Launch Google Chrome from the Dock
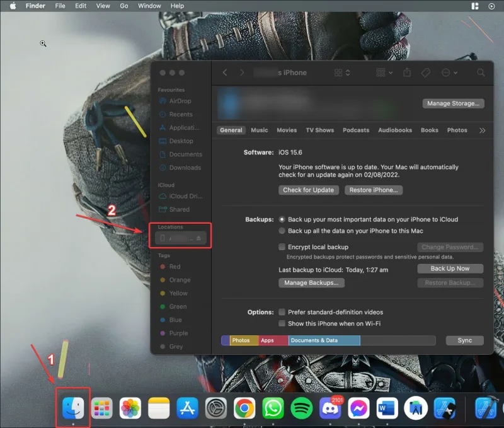Viewport: 504px width, 428px height. [244, 408]
